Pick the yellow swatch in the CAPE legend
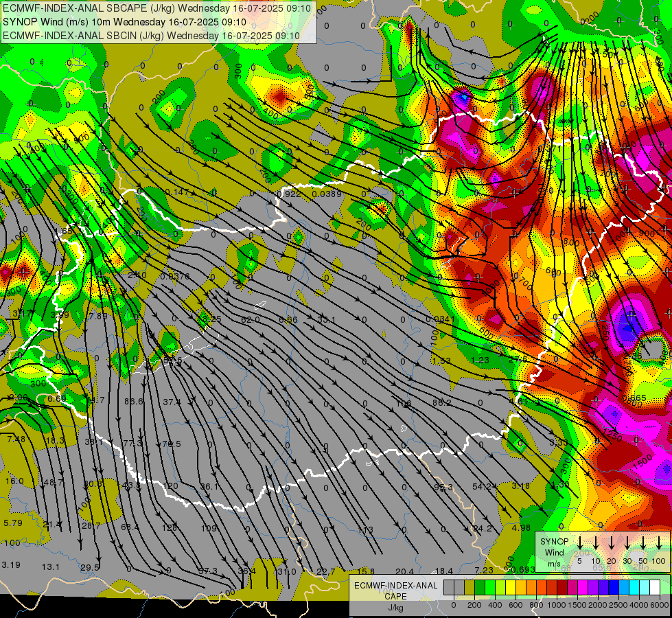 coord(511,587)
